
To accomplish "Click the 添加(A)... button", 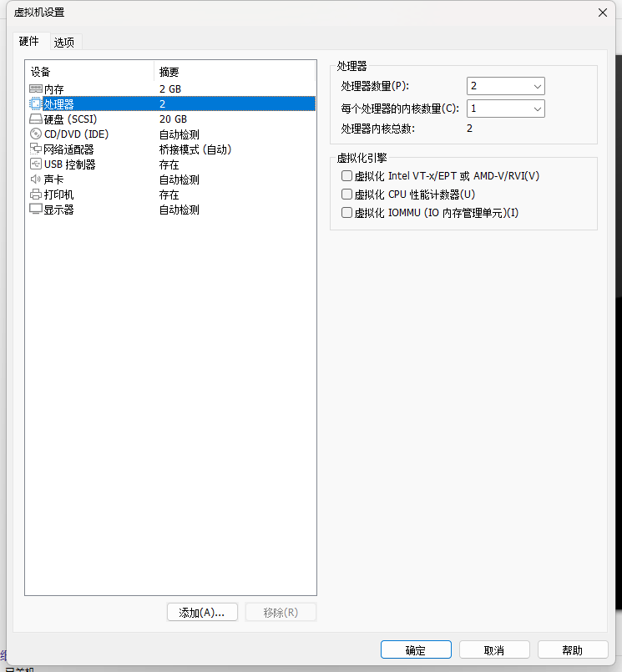I will (x=202, y=613).
